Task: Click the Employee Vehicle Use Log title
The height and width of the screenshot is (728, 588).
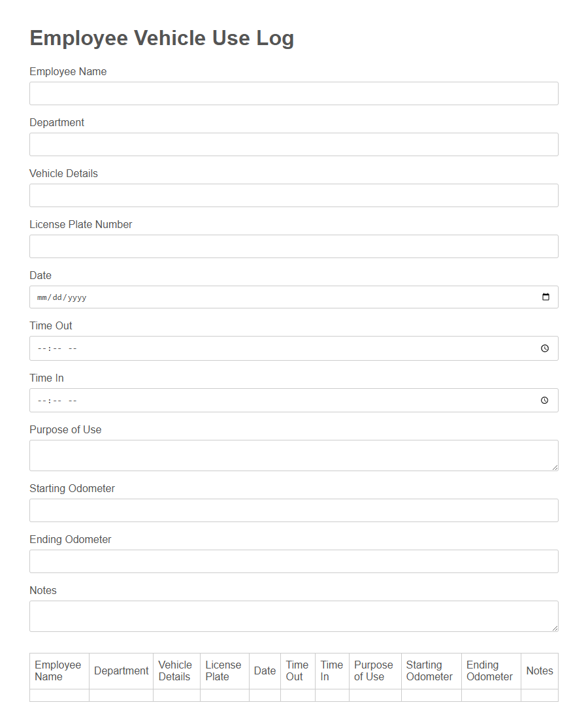Action: (161, 38)
